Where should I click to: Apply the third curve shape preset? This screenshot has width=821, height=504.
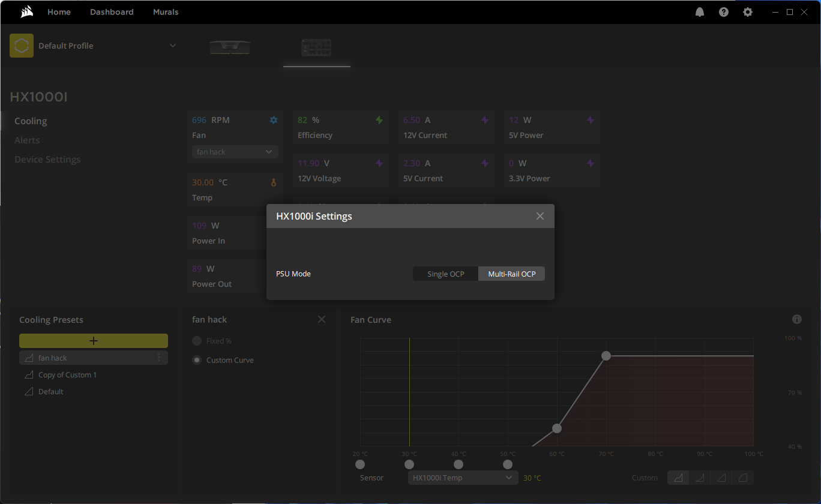721,478
